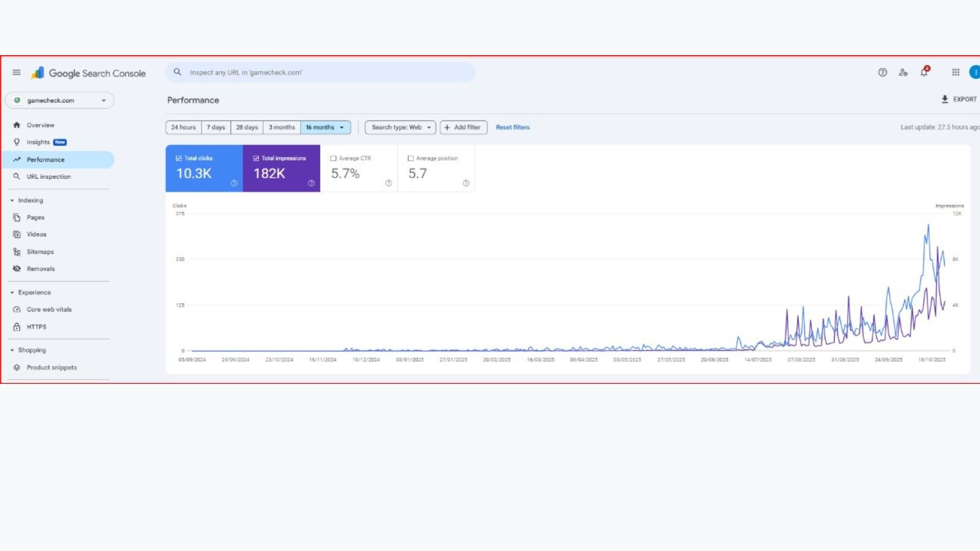Image resolution: width=980 pixels, height=551 pixels.
Task: Open the 16 months date dropdown
Action: (325, 127)
